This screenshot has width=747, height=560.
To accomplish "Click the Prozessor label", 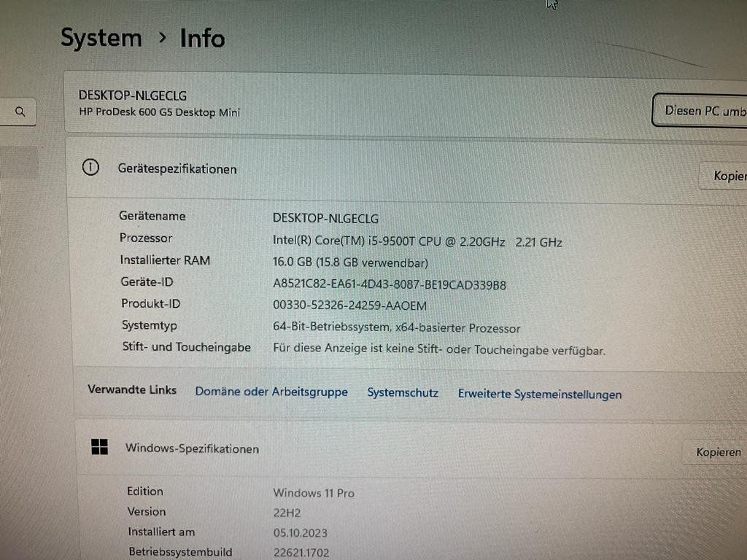I will click(x=146, y=238).
